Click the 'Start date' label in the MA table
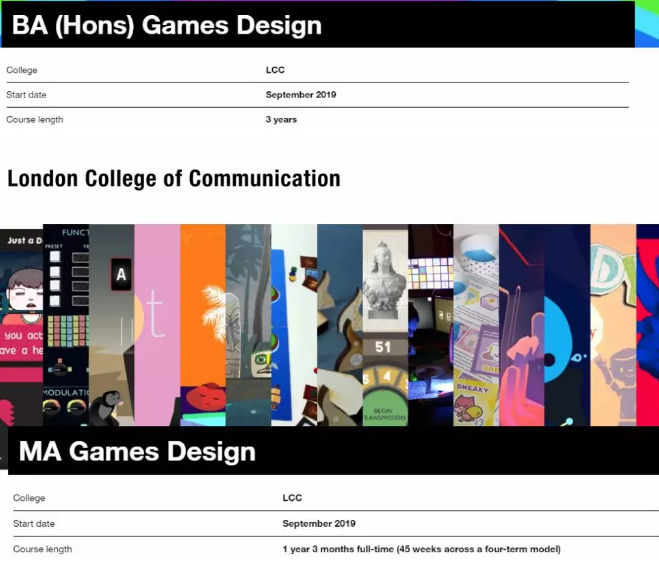The height and width of the screenshot is (562, 659). (x=34, y=523)
